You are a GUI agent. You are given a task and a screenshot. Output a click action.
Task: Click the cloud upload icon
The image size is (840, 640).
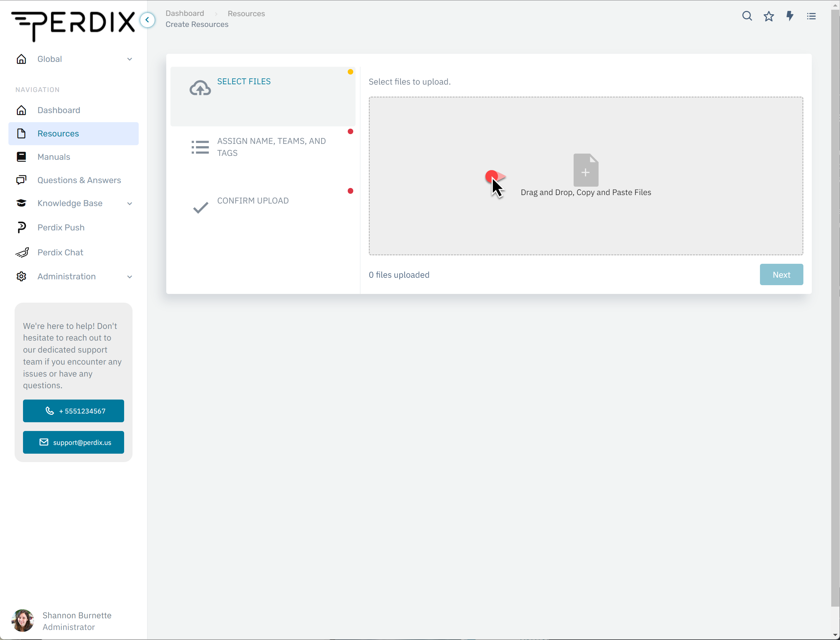pos(200,88)
